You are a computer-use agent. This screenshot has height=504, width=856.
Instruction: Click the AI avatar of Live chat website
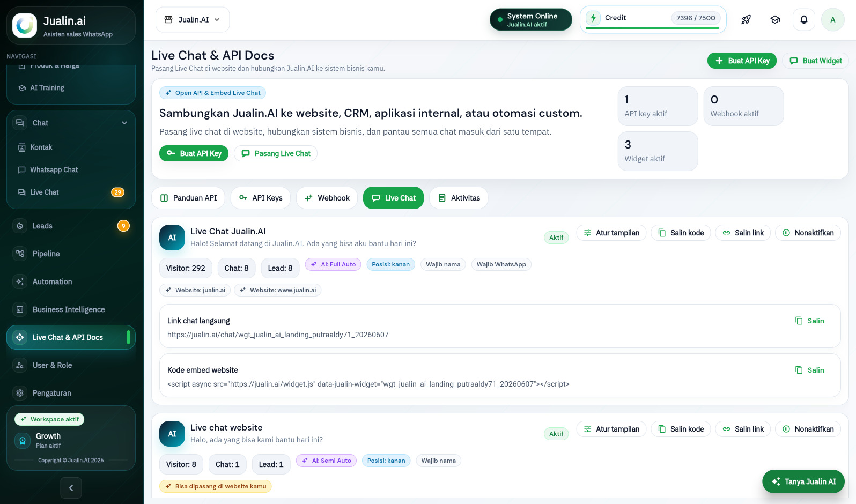[x=172, y=434]
